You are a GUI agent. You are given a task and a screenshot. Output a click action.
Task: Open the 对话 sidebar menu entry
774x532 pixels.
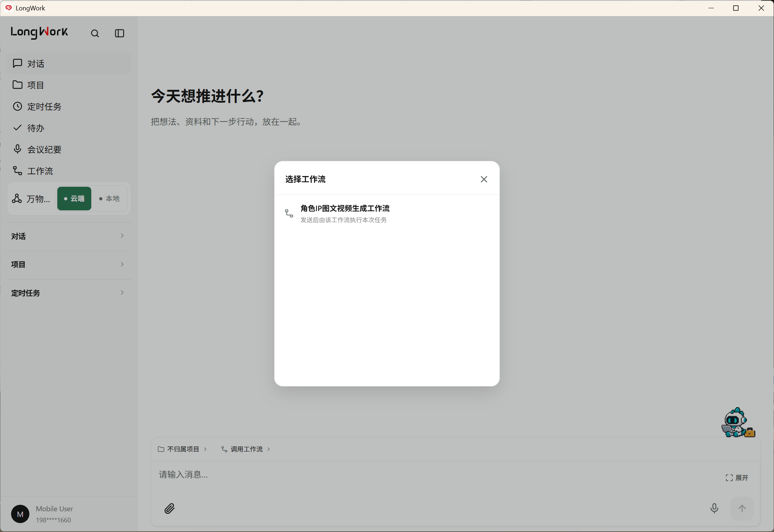tap(69, 64)
